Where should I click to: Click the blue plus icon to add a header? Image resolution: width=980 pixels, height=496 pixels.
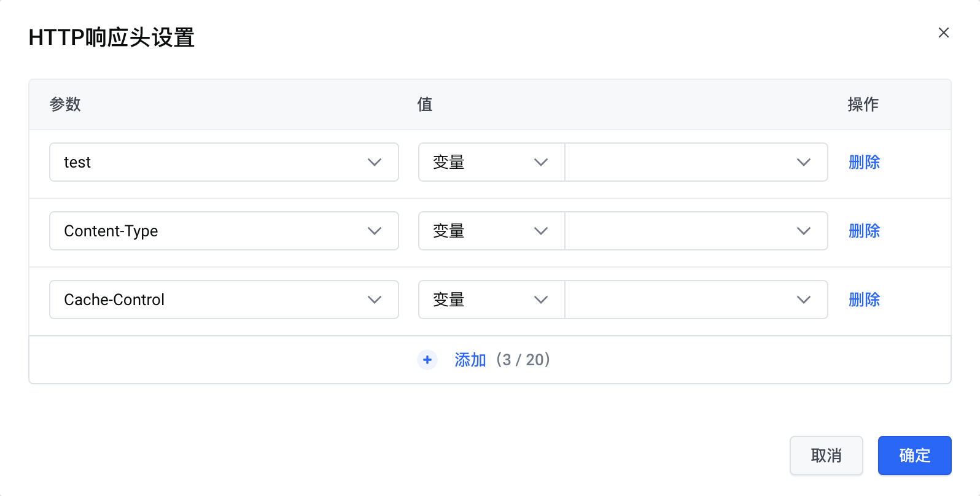pyautogui.click(x=427, y=360)
